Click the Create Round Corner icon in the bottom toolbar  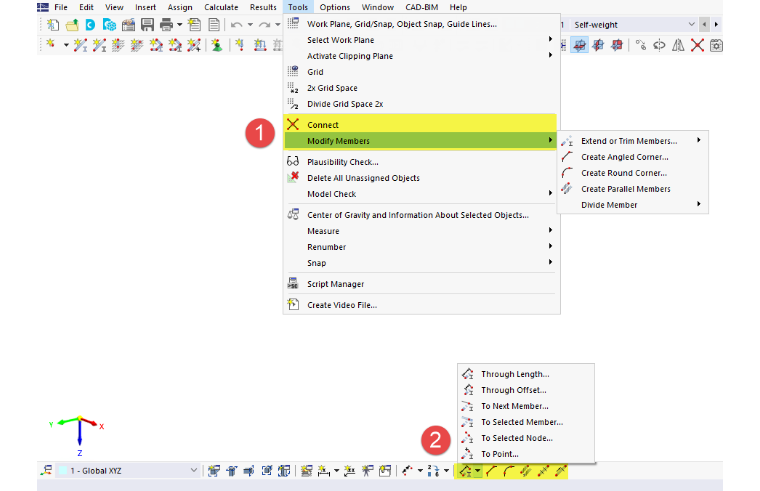pos(508,471)
